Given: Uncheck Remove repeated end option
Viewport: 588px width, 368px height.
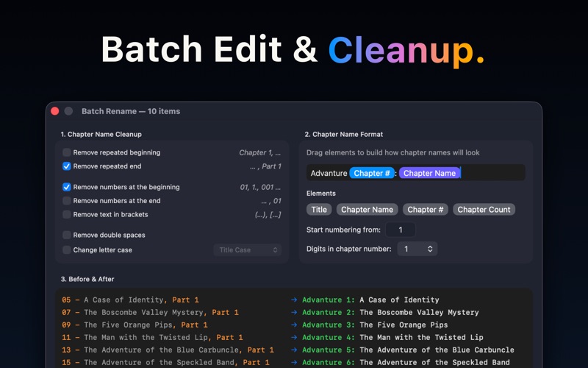Looking at the screenshot, I should point(67,166).
